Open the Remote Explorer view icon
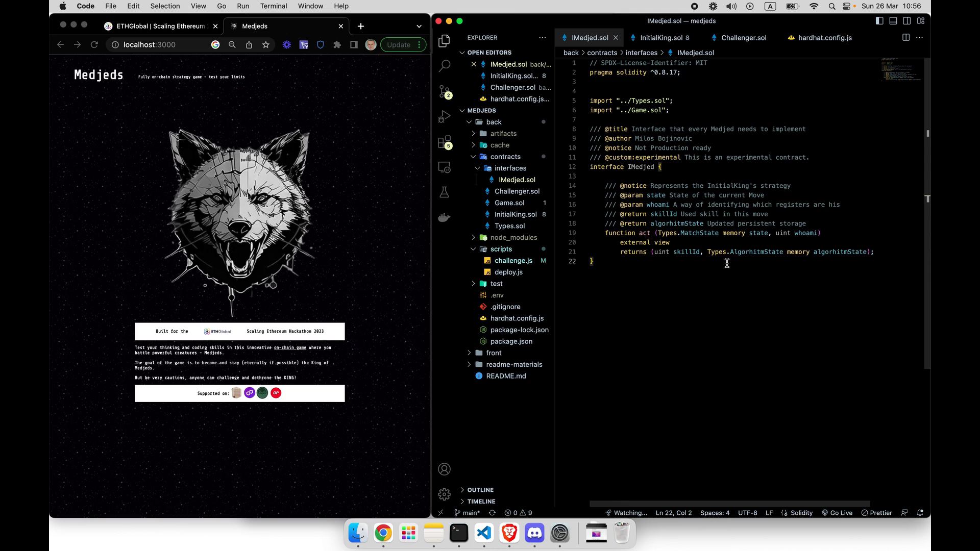This screenshot has width=980, height=551. tap(444, 167)
